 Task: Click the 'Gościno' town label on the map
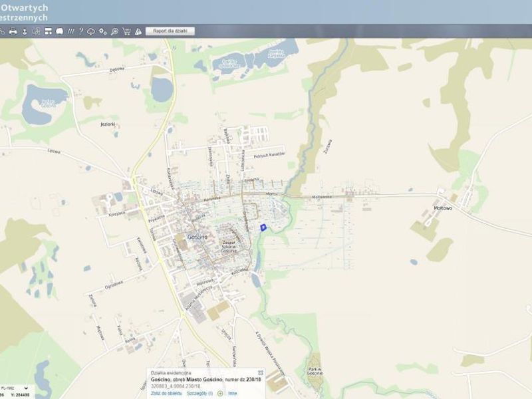197,237
